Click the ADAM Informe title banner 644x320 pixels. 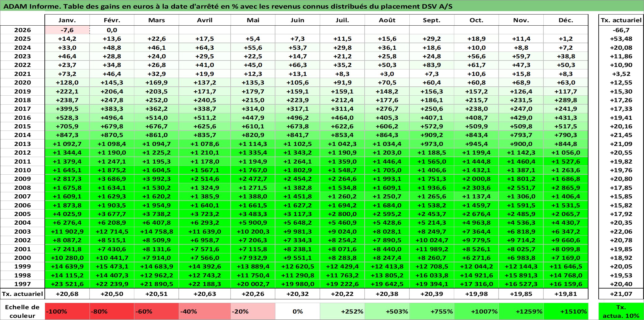coord(322,6)
